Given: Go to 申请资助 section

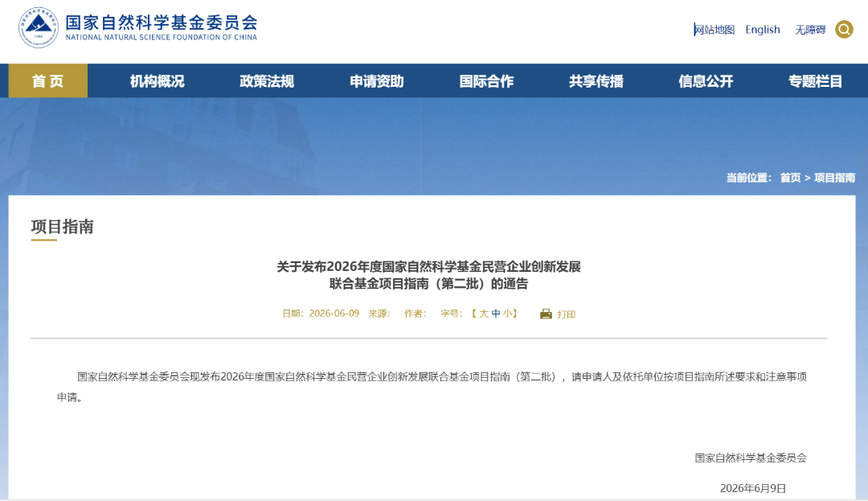Looking at the screenshot, I should coord(376,81).
